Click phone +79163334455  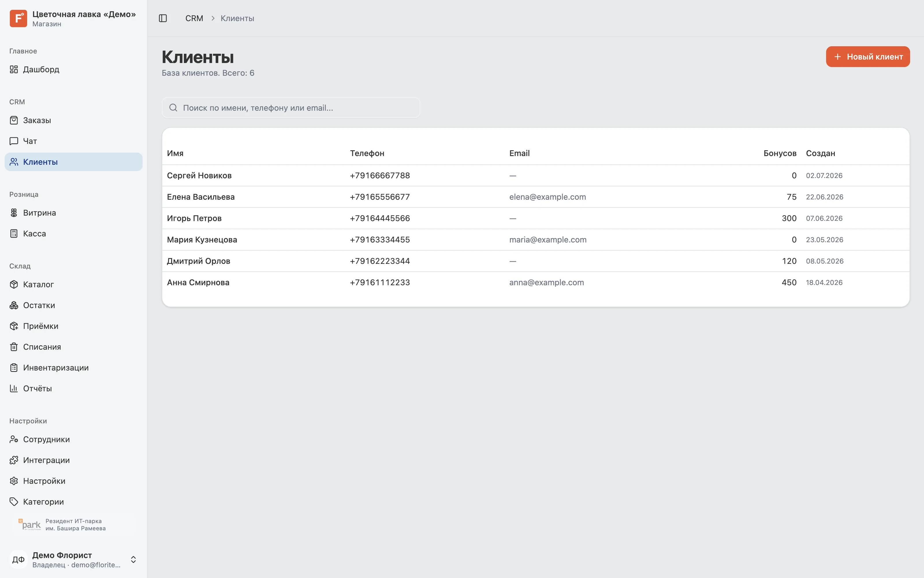(x=379, y=240)
